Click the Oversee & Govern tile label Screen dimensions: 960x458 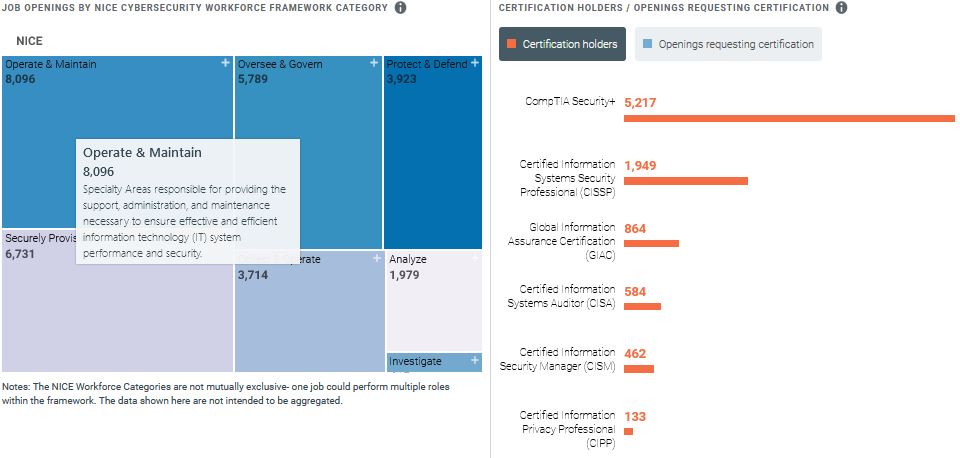[x=280, y=65]
